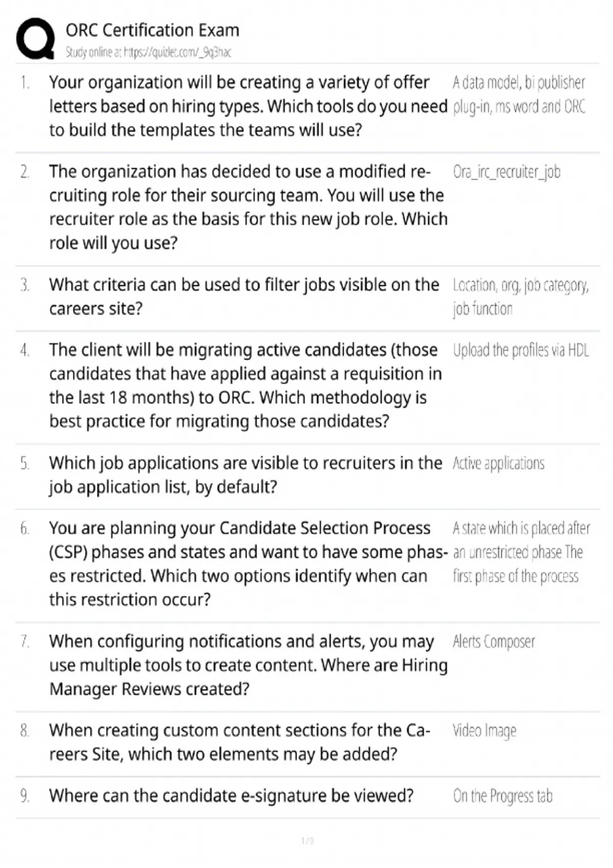613x868 pixels.
Task: Click the answer Ora_irc_recruiter_job
Action: point(507,172)
